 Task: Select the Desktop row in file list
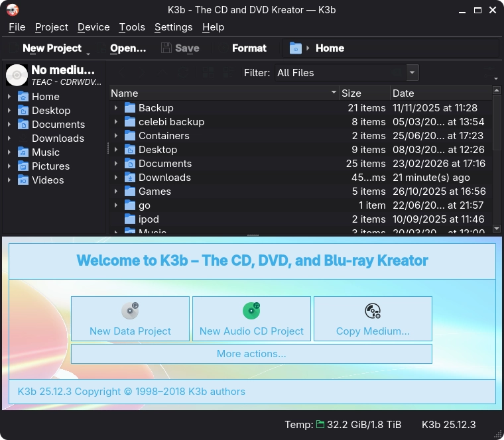click(x=300, y=150)
